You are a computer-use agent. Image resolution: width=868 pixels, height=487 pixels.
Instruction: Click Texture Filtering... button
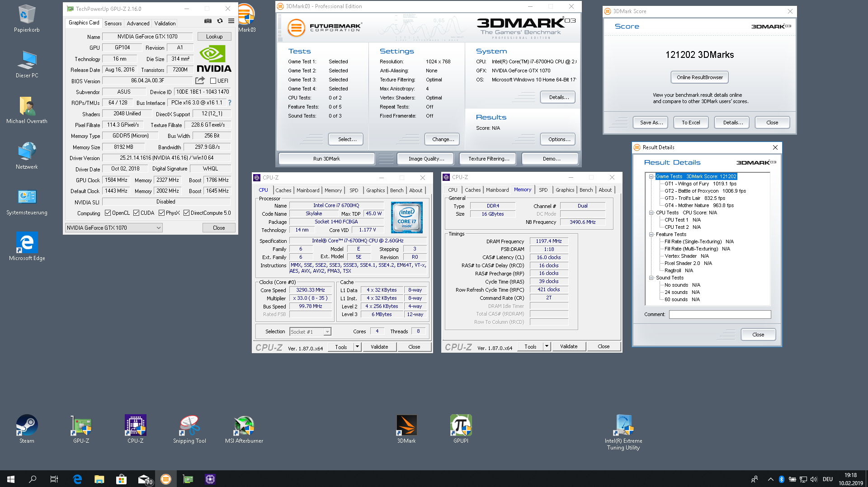[x=489, y=159]
